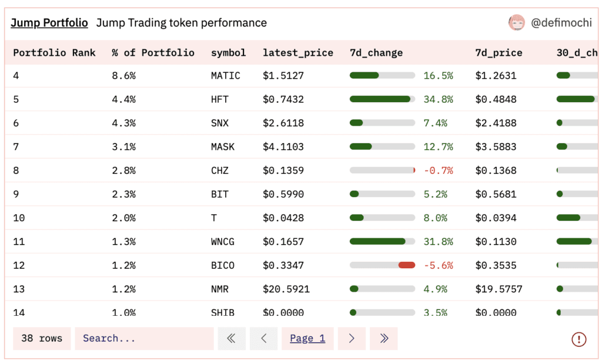Open the Jump Portfolio title link
This screenshot has width=602, height=364.
pyautogui.click(x=49, y=23)
